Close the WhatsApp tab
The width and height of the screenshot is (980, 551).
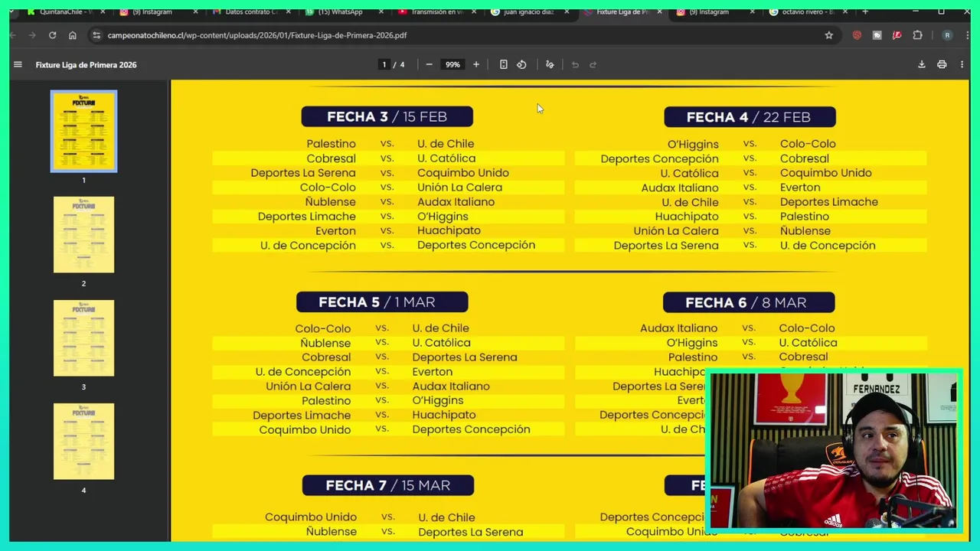click(x=381, y=11)
